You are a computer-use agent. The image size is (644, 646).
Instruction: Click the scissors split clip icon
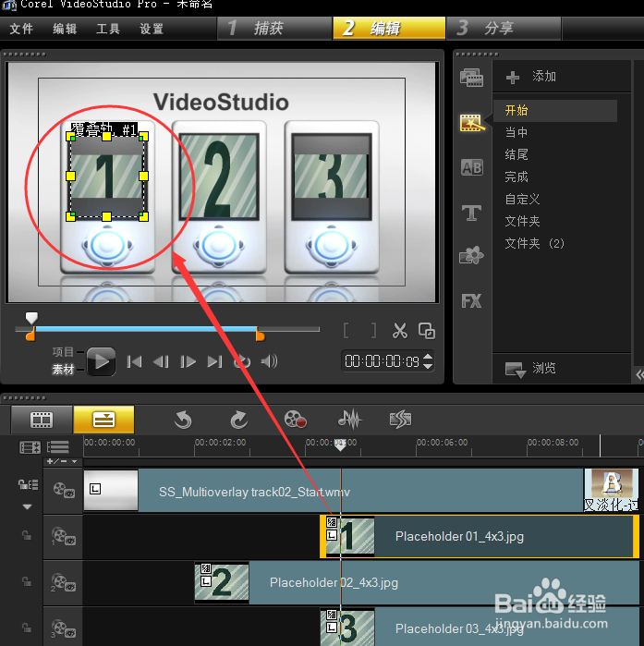click(399, 331)
